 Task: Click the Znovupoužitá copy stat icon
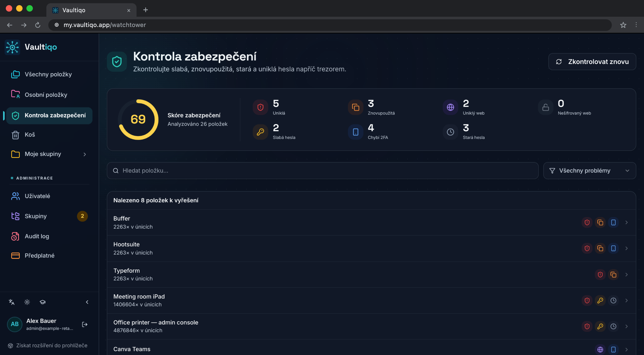tap(355, 107)
